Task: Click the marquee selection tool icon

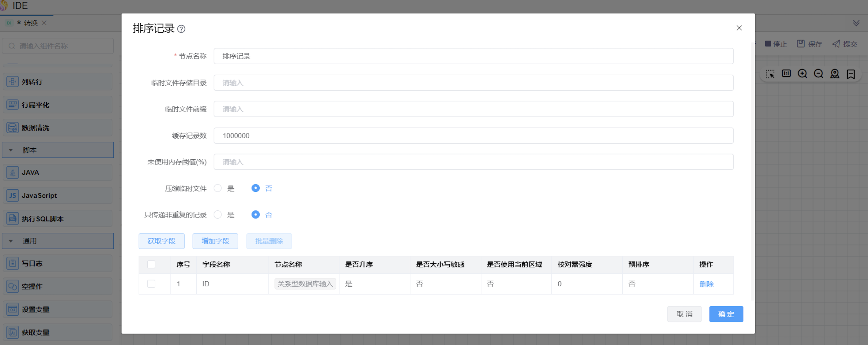Action: click(770, 74)
